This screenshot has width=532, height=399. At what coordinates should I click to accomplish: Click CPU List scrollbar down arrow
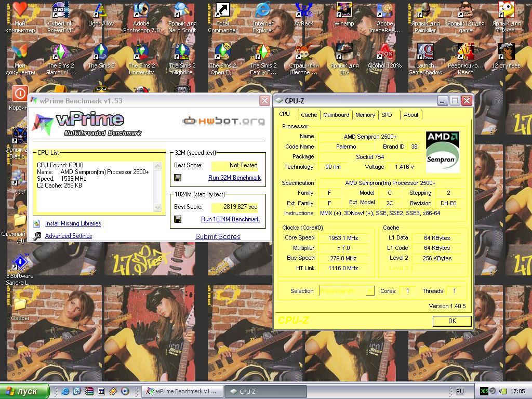pyautogui.click(x=158, y=207)
